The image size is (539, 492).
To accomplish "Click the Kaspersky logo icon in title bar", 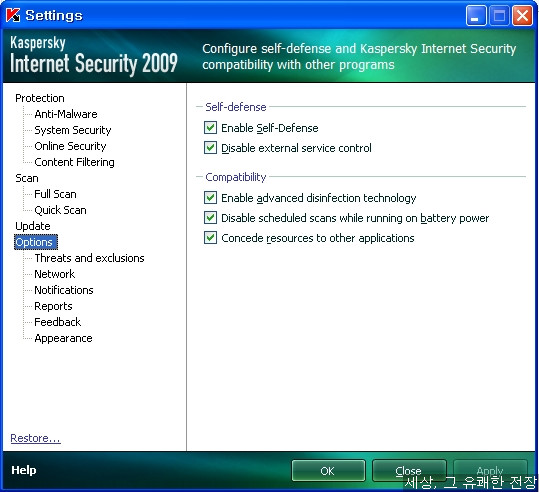I will click(x=13, y=15).
